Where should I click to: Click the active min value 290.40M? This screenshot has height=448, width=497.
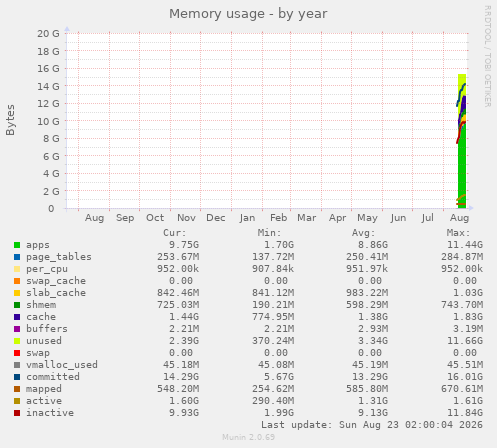[x=273, y=401]
